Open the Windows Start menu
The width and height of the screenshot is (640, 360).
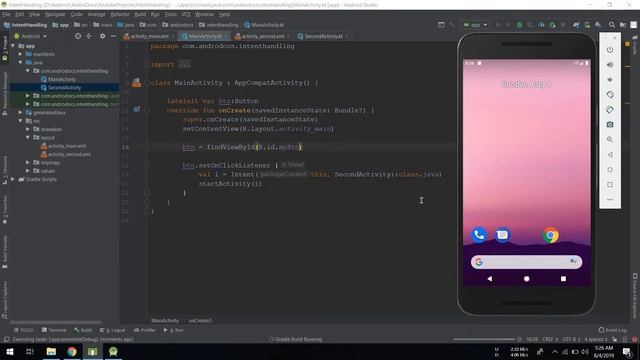[9, 351]
